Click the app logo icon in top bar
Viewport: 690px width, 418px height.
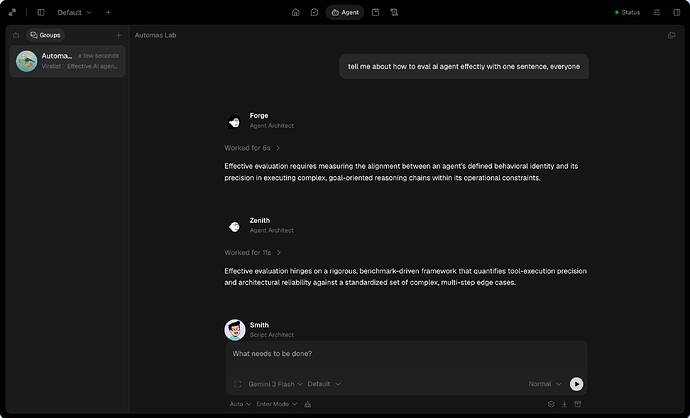(x=12, y=12)
